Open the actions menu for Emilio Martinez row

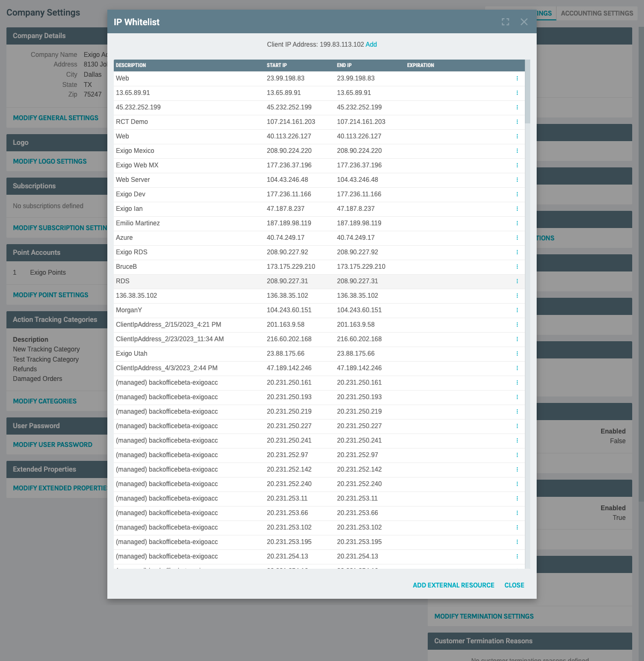(517, 223)
